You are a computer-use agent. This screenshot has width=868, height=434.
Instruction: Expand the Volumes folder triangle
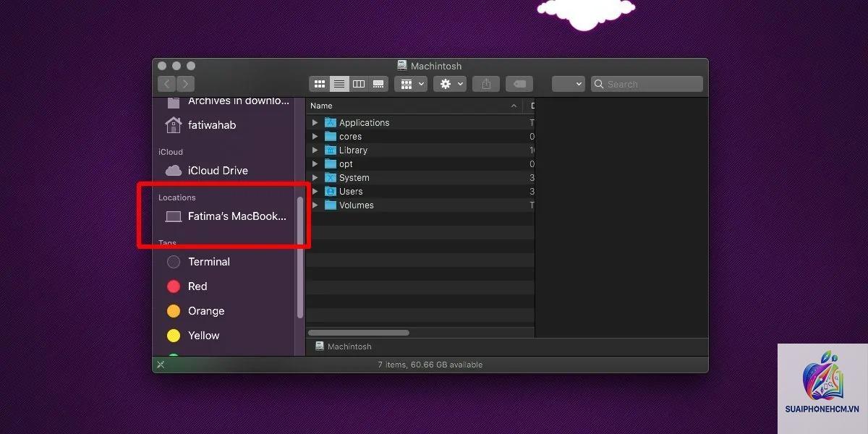[x=315, y=205]
